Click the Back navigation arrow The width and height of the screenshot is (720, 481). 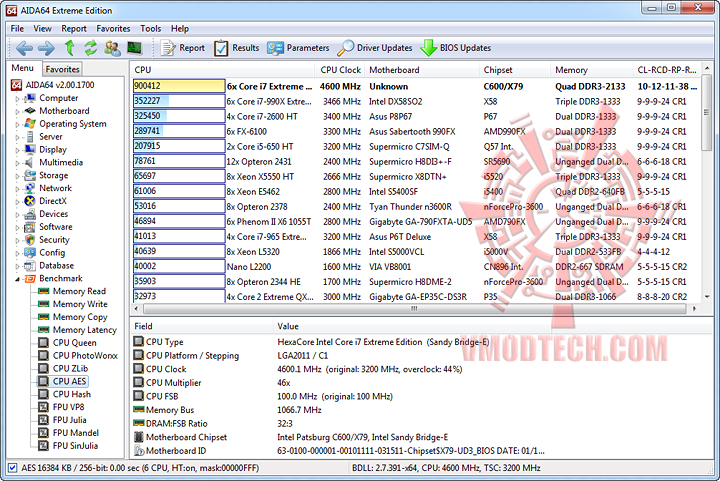(x=24, y=48)
